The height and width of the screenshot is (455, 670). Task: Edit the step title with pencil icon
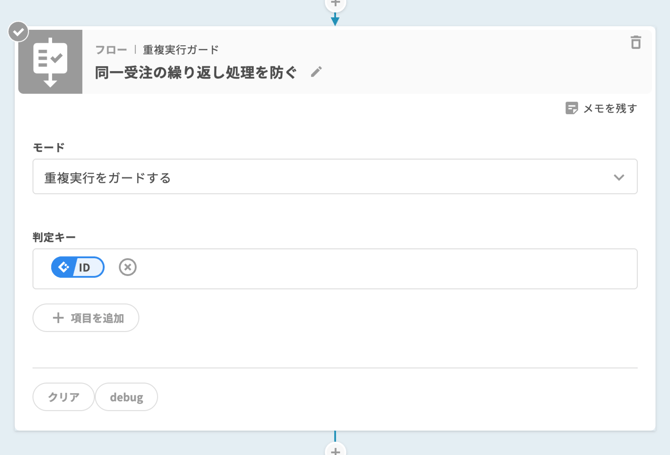[316, 72]
